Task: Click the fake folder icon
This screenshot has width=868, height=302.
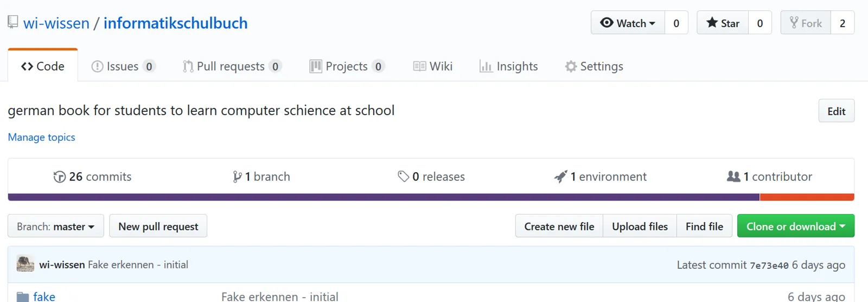Action: tap(23, 297)
